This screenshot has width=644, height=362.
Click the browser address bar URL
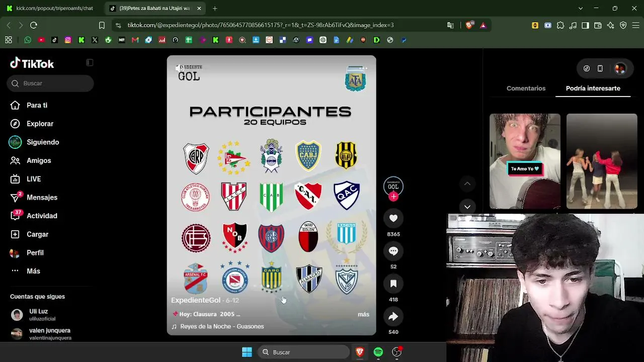pyautogui.click(x=261, y=25)
